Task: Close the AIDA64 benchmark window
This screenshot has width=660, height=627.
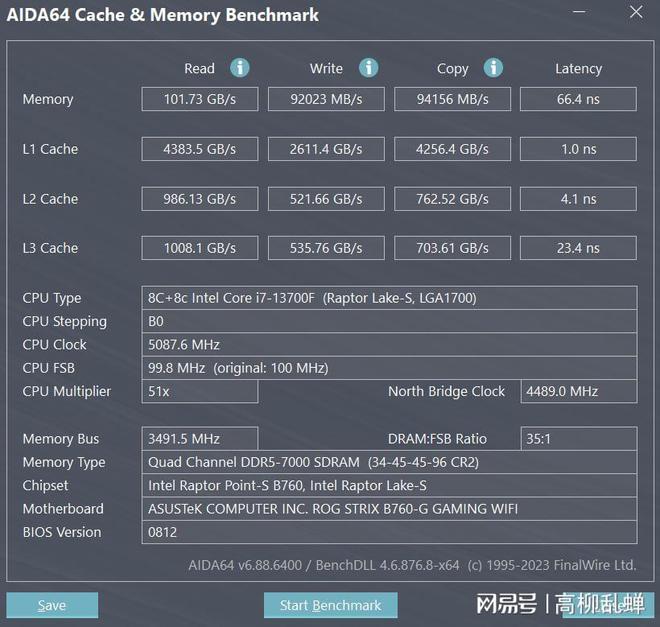Action: click(x=636, y=12)
